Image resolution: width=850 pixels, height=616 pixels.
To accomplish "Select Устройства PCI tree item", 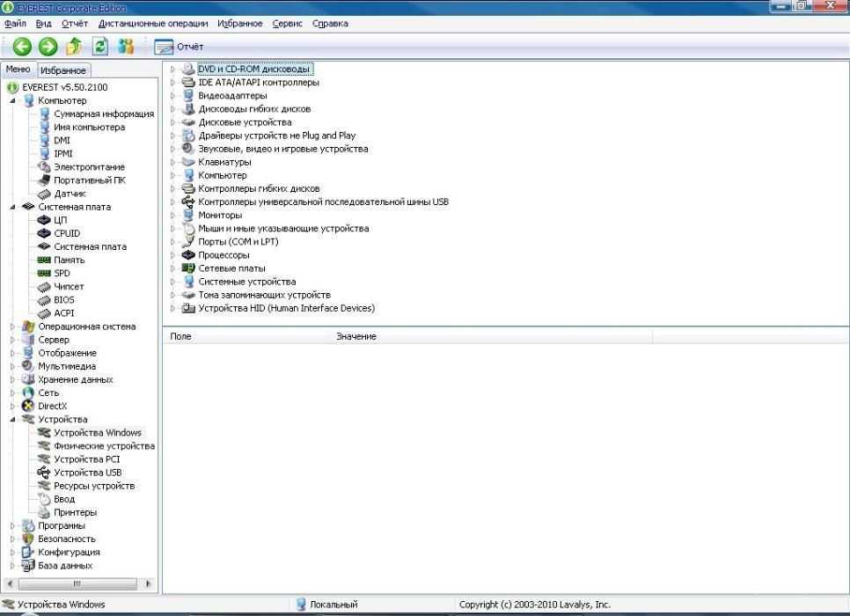I will tap(87, 459).
